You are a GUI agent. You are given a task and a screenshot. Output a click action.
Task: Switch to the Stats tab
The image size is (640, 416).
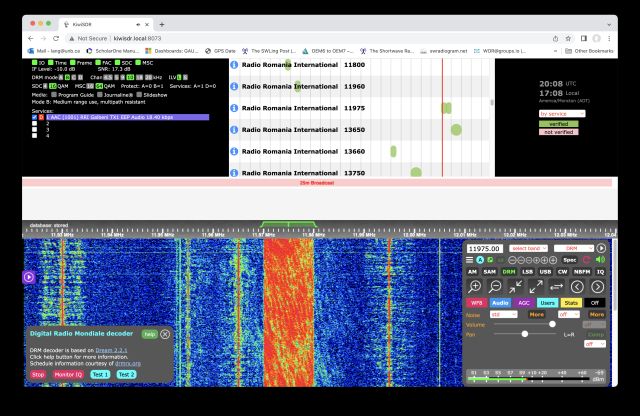coord(571,303)
